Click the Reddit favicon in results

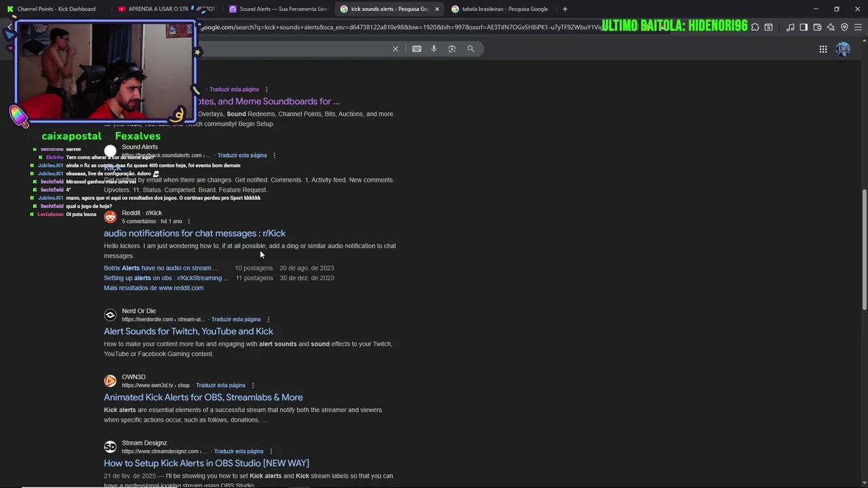pyautogui.click(x=110, y=217)
